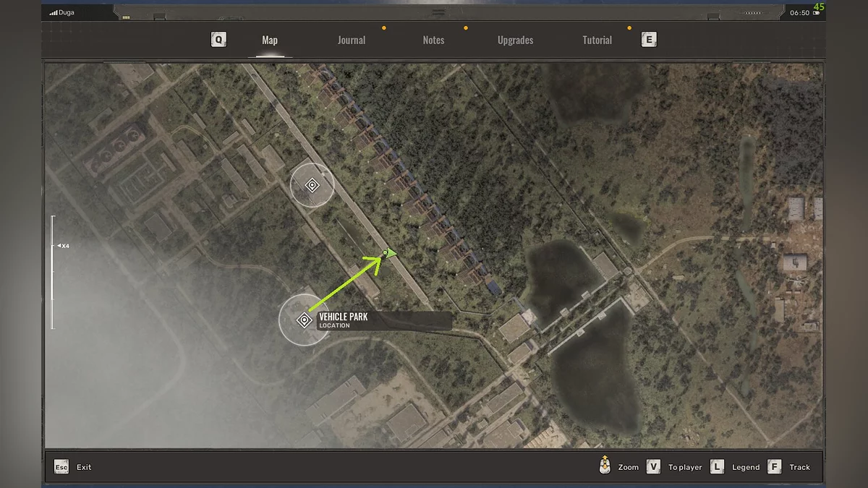Viewport: 868px width, 488px height.
Task: Click the 06:50 clock display
Action: (x=799, y=12)
